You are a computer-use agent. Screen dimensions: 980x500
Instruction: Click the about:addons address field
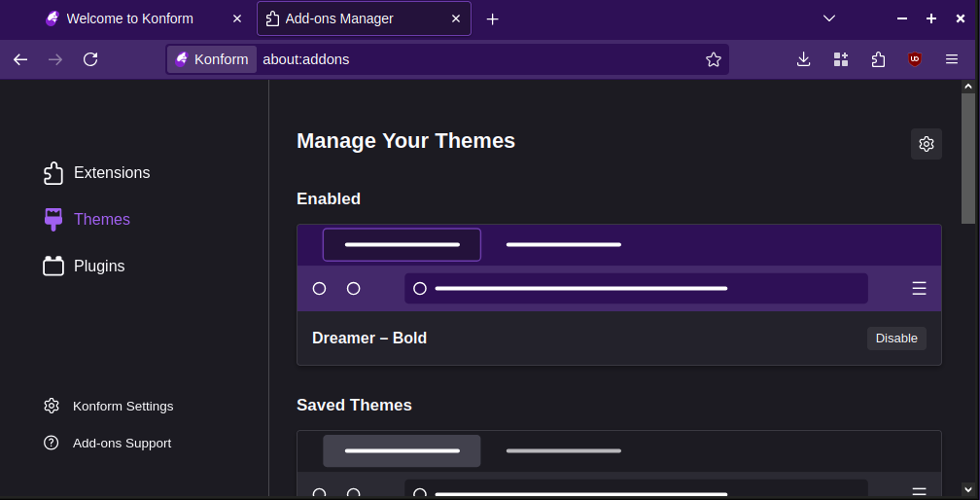478,59
